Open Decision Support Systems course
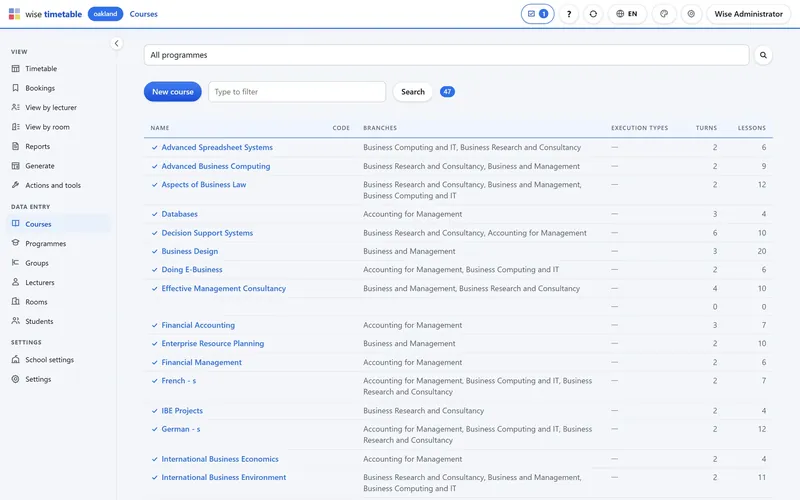Screen dimensions: 800x500 [x=207, y=233]
